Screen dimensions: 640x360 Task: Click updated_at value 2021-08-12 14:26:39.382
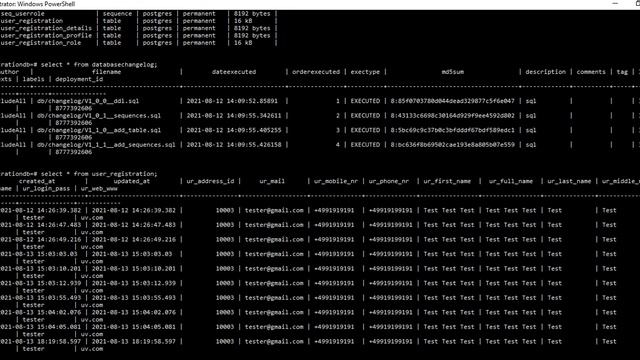point(133,210)
